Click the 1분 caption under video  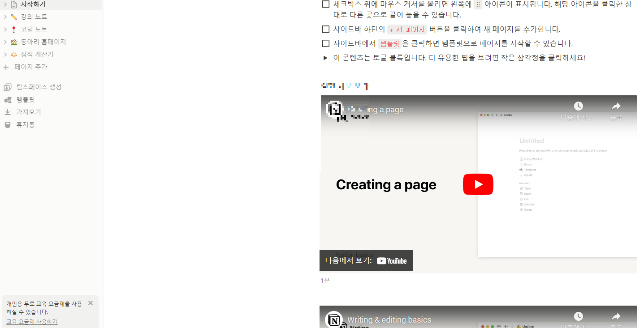pyautogui.click(x=325, y=281)
